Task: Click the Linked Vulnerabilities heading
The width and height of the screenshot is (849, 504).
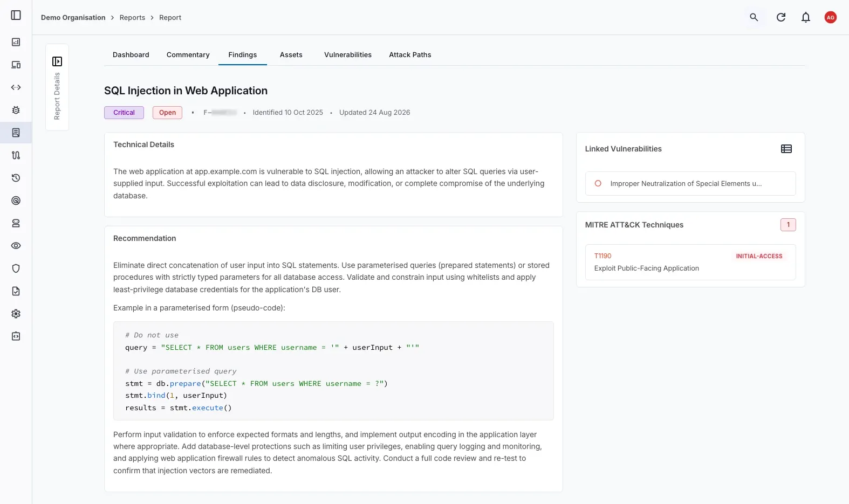Action: (624, 149)
